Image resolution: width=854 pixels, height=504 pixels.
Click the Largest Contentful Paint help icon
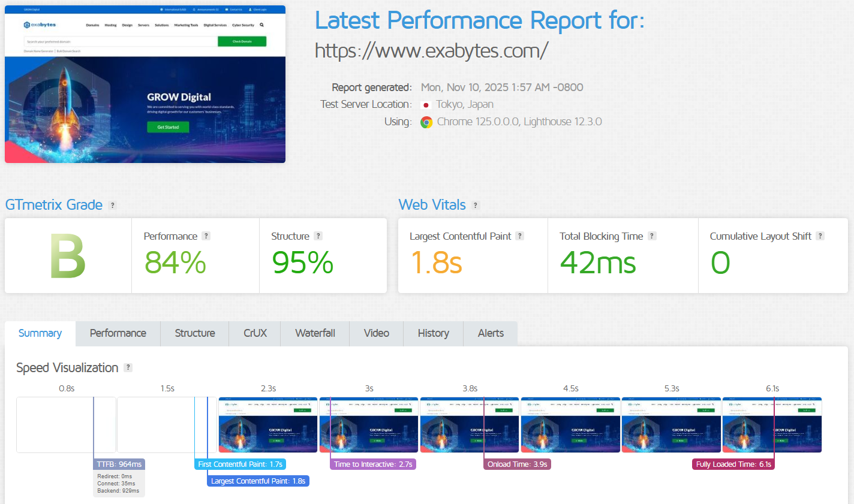pos(520,236)
